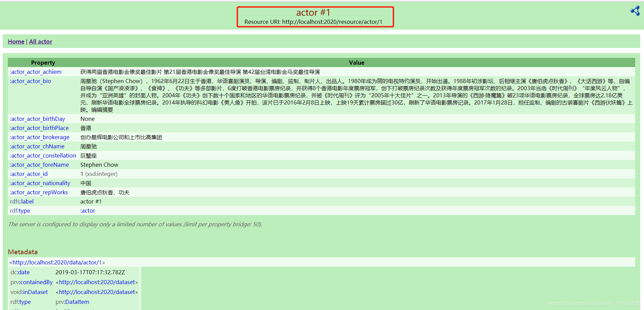Open the :actor_actor_nationality property link

point(40,183)
